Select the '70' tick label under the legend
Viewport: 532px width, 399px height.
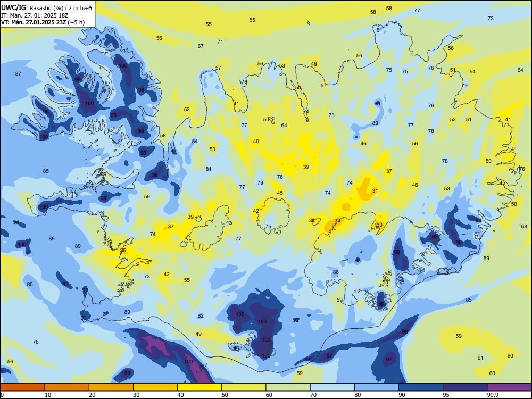pos(313,395)
